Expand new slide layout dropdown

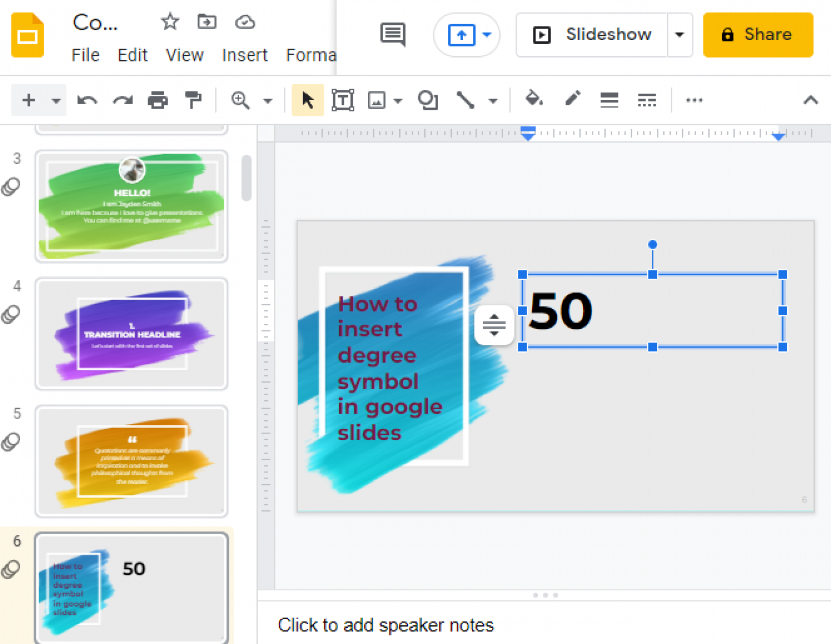point(56,101)
